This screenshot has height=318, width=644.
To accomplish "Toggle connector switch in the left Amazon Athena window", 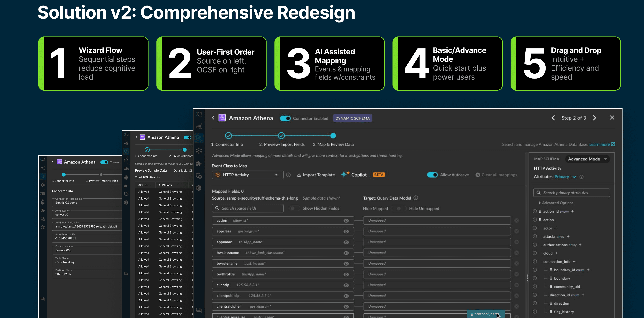I will pos(104,162).
